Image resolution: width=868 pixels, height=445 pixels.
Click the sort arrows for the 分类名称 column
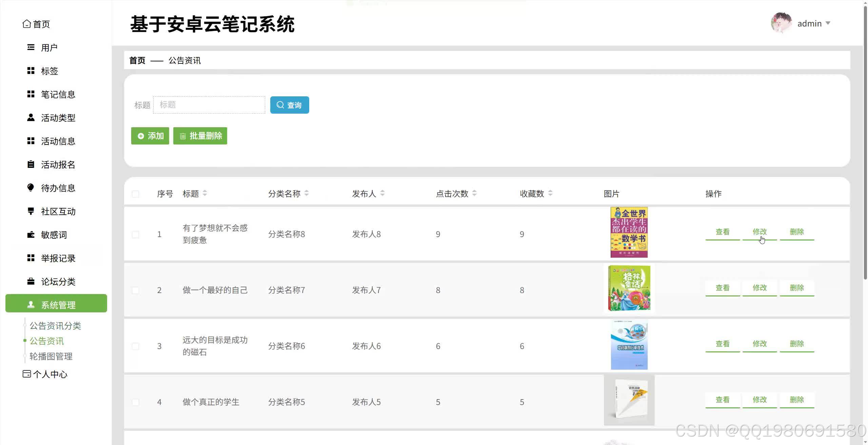pyautogui.click(x=307, y=193)
